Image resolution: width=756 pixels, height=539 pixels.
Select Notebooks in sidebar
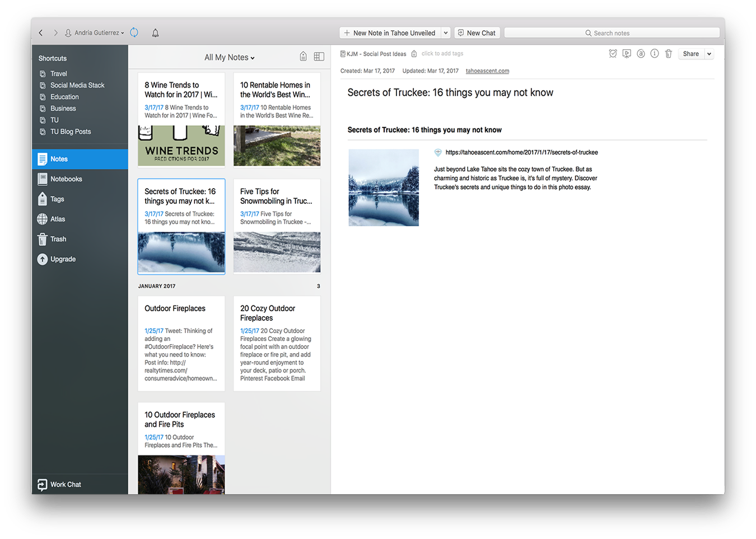click(80, 179)
